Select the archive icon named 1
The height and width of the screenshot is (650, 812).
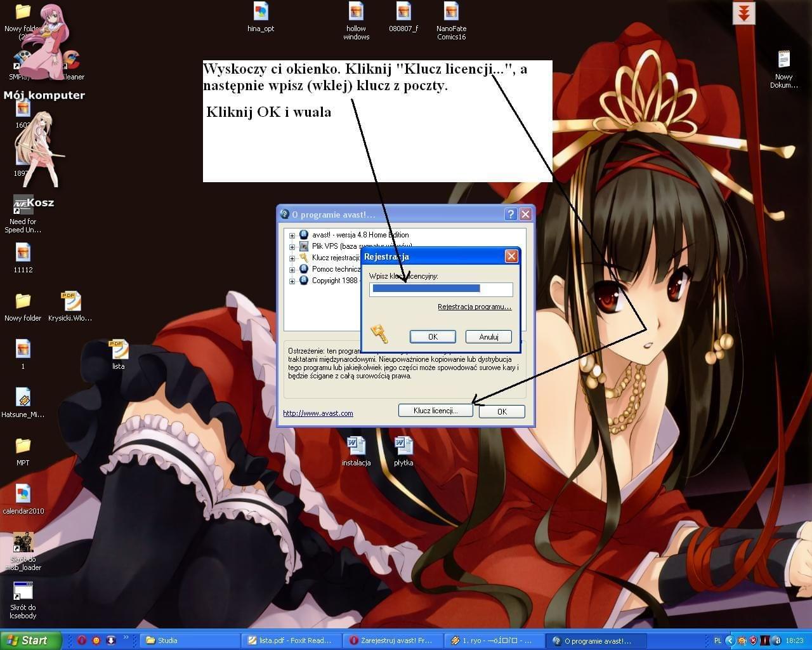pyautogui.click(x=23, y=355)
